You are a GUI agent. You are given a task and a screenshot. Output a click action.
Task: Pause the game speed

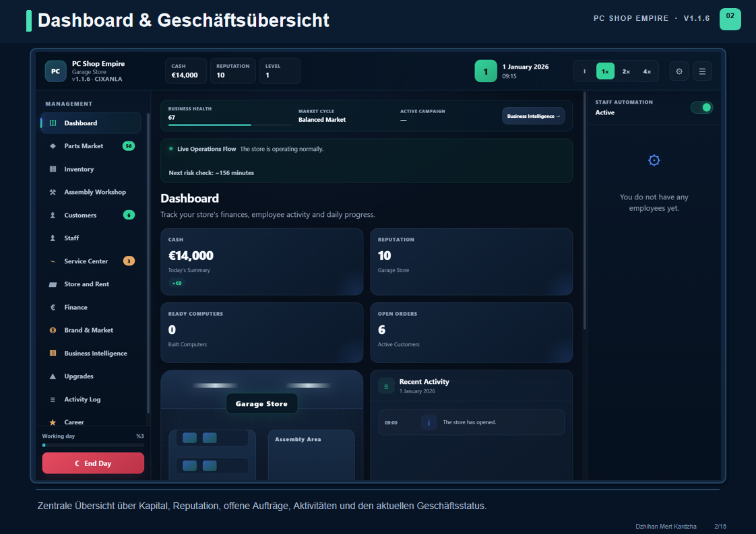click(x=584, y=71)
